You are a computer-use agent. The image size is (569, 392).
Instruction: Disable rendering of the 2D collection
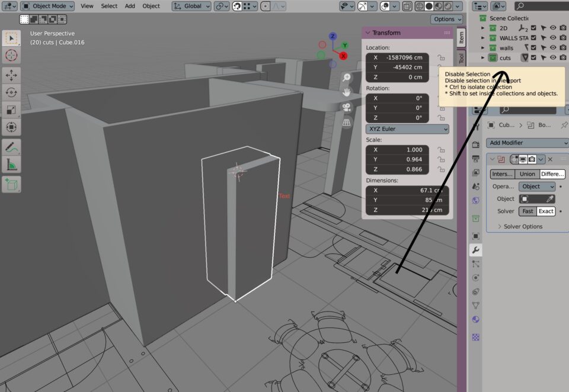pyautogui.click(x=563, y=28)
